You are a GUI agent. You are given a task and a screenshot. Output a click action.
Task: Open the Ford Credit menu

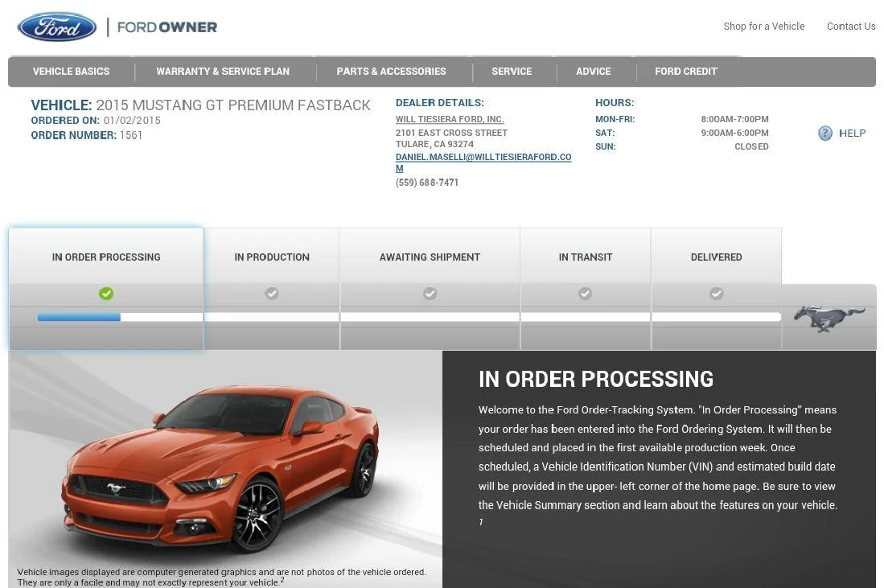(686, 72)
